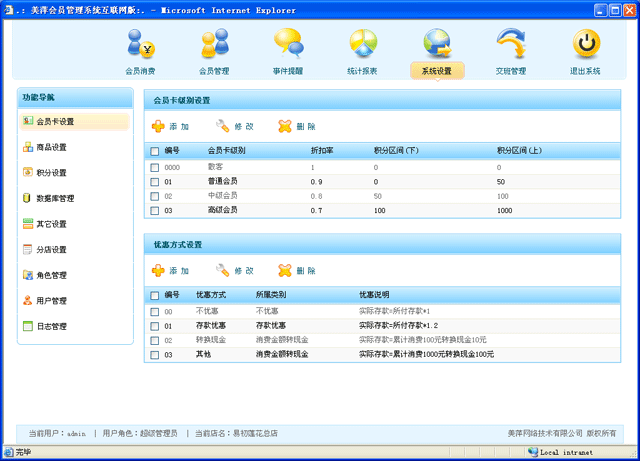
Task: Select 数据库管理 text in navigation panel
Action: tap(56, 198)
